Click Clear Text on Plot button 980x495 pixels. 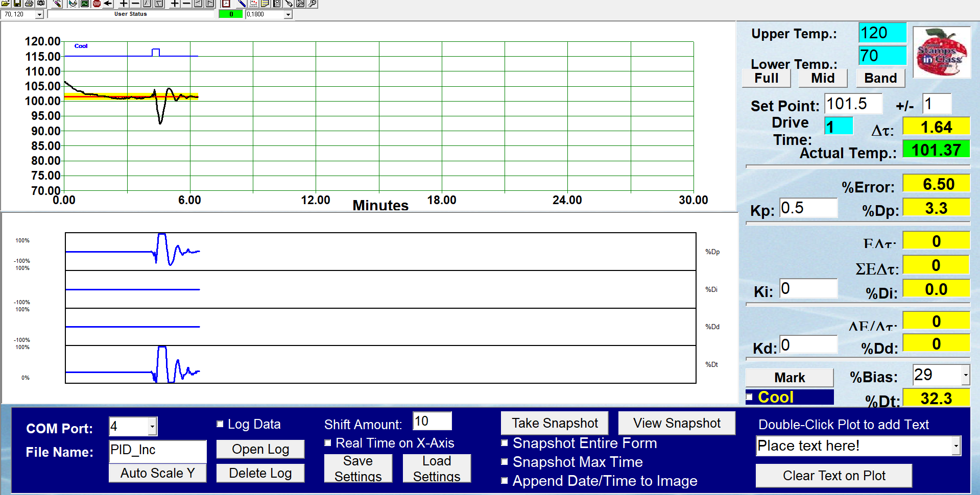[x=834, y=476]
